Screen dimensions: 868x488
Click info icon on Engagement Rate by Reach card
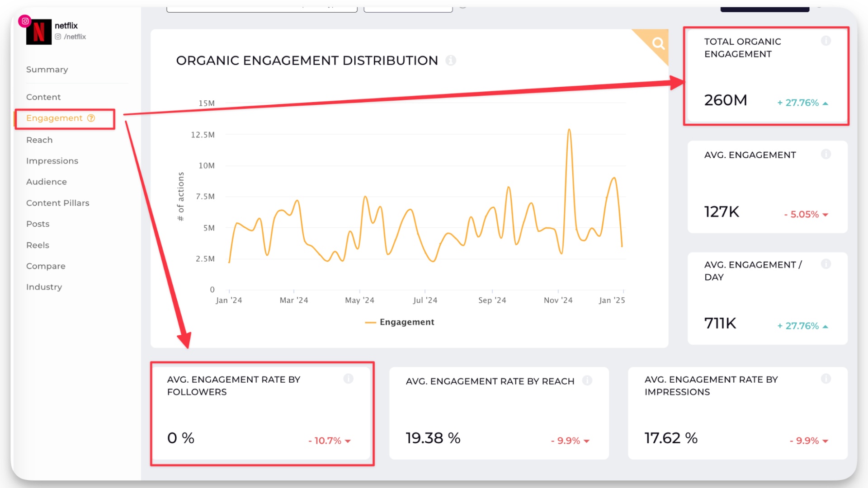587,381
